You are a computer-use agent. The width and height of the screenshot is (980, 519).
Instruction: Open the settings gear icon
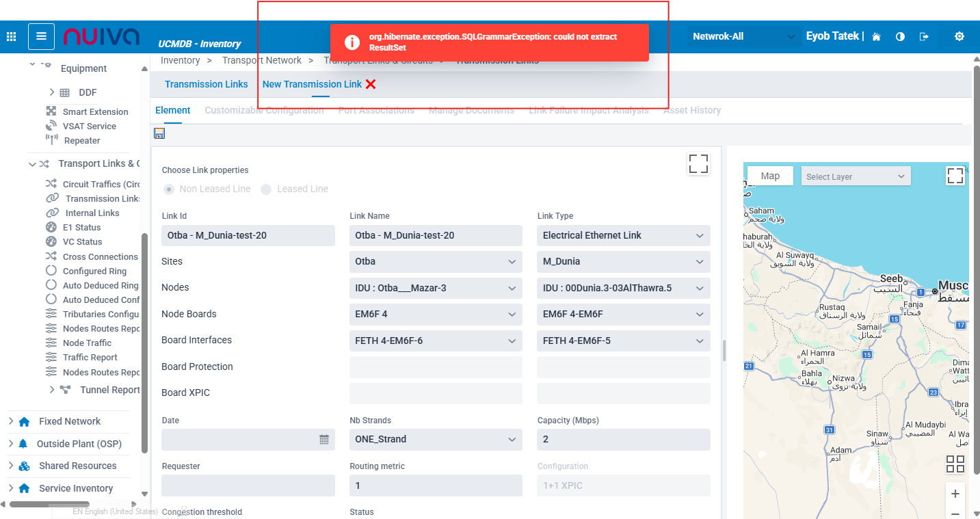point(959,36)
